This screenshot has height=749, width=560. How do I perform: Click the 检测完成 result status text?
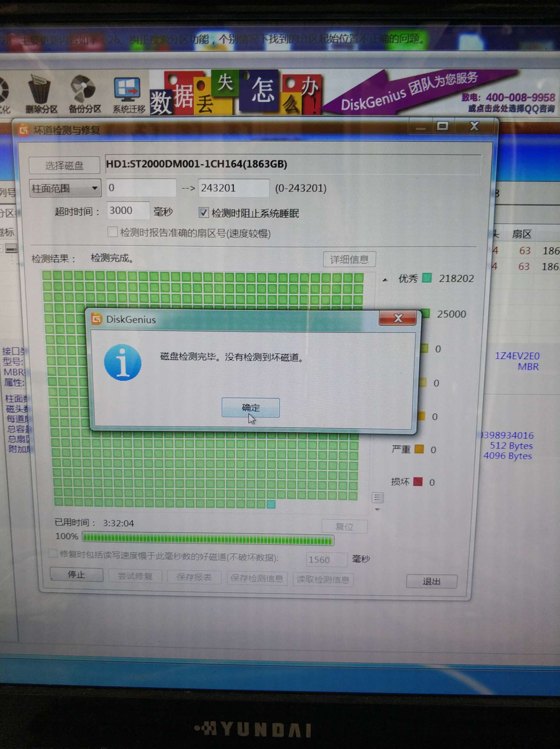[x=112, y=258]
